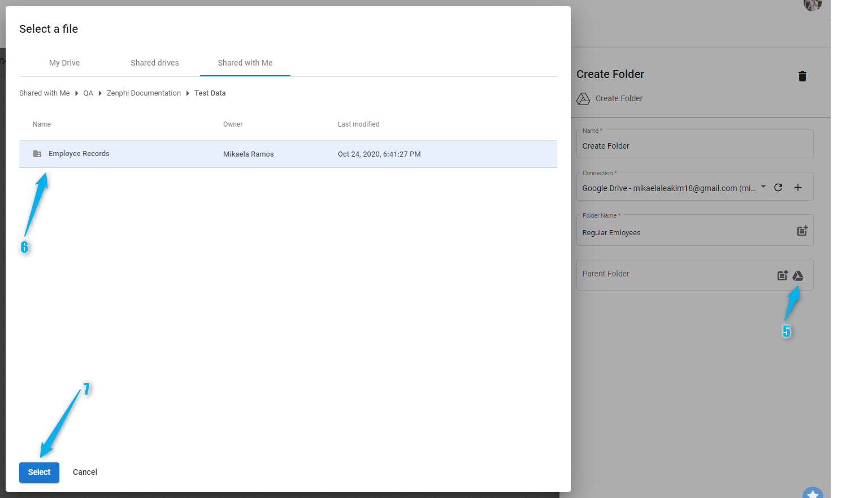Viewport: 868px width, 498px height.
Task: Open Zenphi Documentation breadcrumb
Action: 144,93
